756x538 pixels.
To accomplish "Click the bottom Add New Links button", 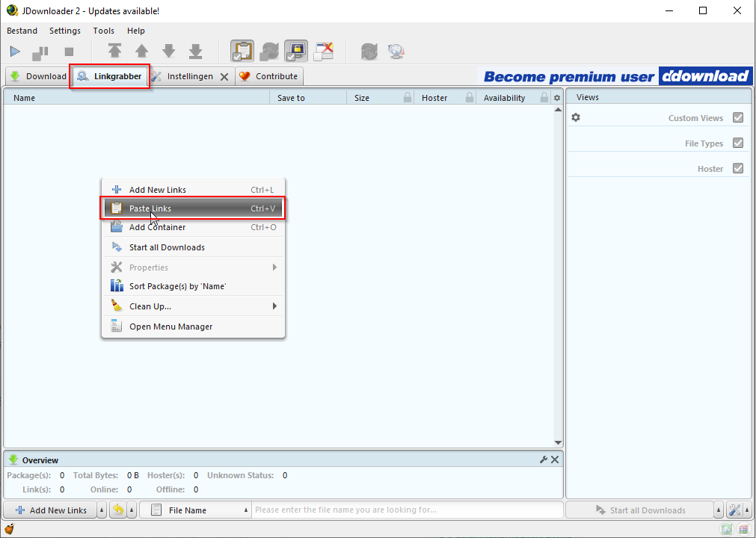I will [x=51, y=510].
